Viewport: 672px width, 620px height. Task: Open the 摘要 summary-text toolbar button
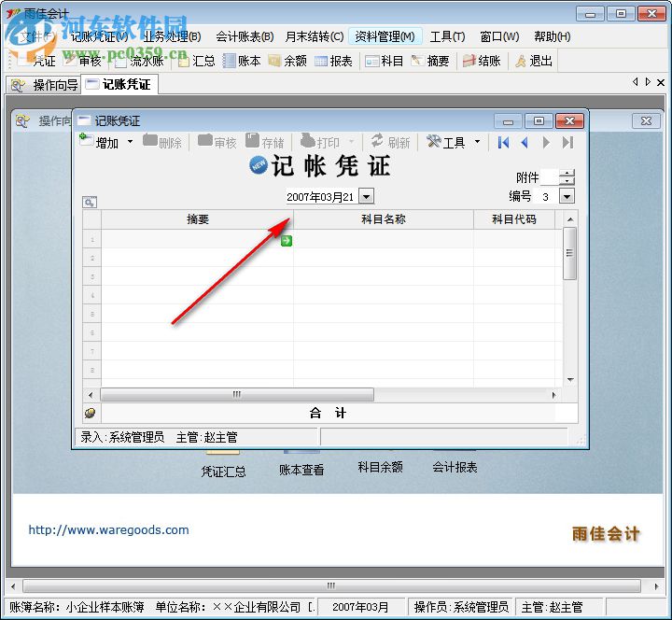click(430, 62)
